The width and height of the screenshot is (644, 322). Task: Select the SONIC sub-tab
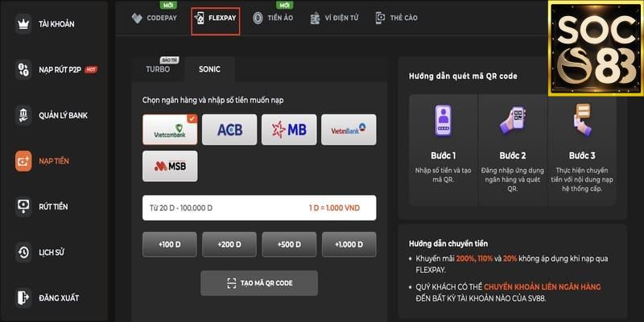point(209,69)
